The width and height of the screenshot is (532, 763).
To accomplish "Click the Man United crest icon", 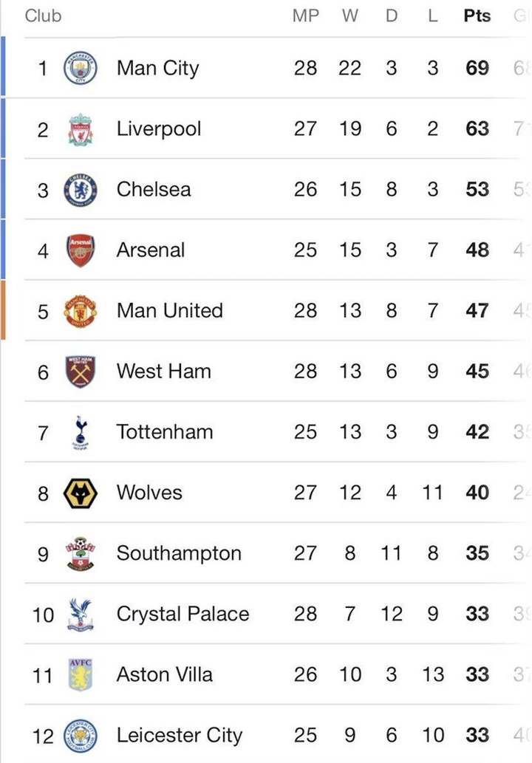I will 81,311.
